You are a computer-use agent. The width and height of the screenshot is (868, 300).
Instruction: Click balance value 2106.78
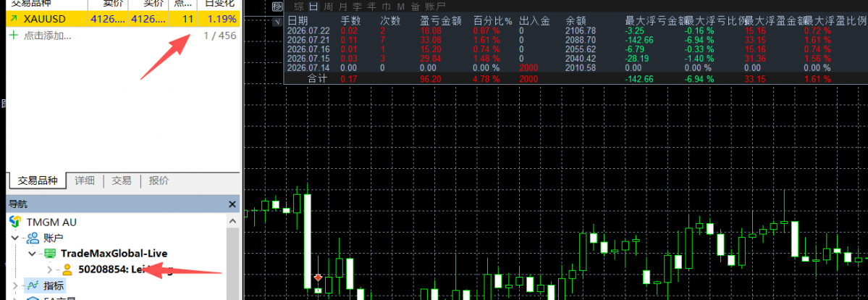click(x=581, y=31)
